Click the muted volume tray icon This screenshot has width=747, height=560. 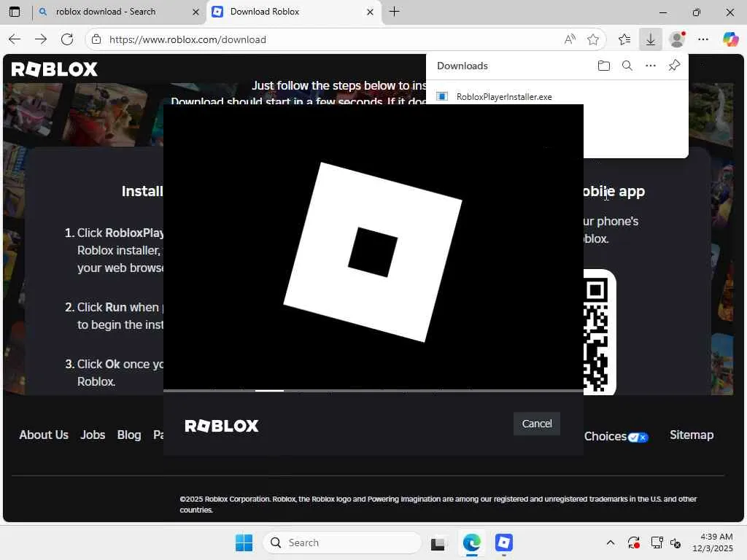(676, 542)
